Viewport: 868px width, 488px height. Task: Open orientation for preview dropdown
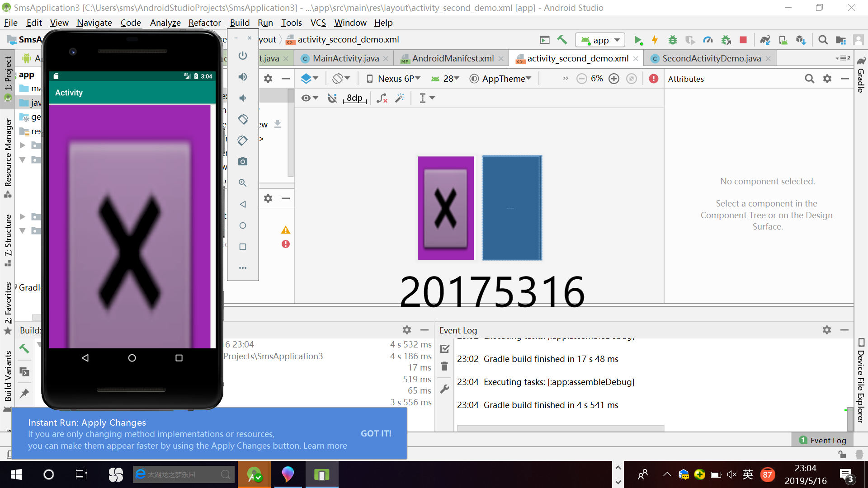341,79
